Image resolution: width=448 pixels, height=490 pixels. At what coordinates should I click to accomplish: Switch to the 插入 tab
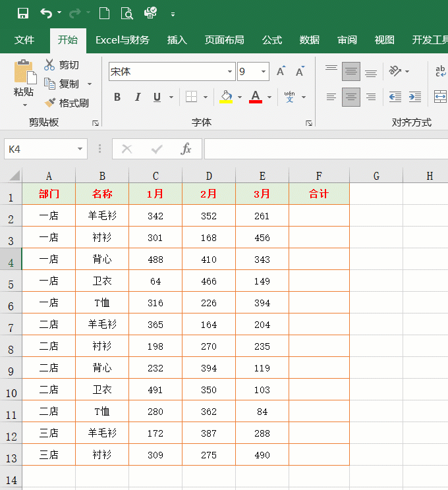click(x=177, y=40)
